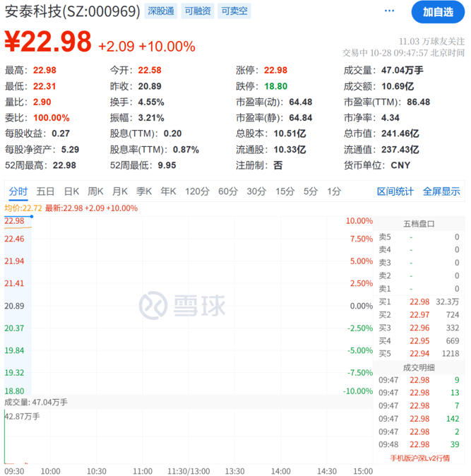This screenshot has width=471, height=476.
Task: Click the 深股通 tag
Action: [160, 11]
